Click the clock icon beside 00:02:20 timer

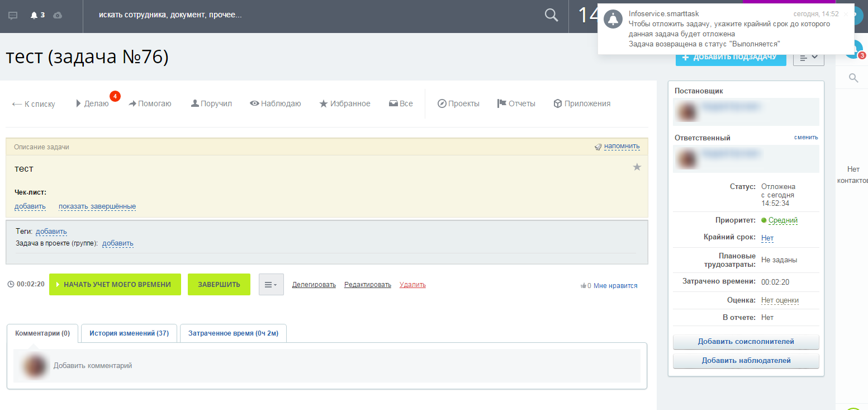[x=11, y=284]
